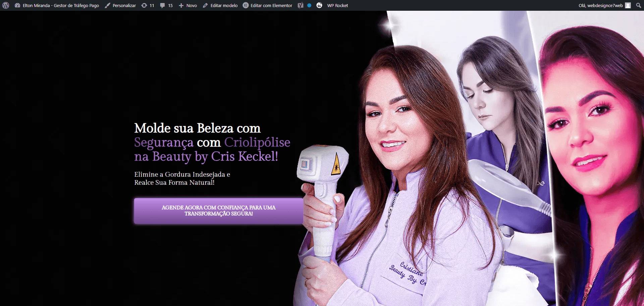
Task: Click the Yoast SEO icon
Action: coord(301,5)
